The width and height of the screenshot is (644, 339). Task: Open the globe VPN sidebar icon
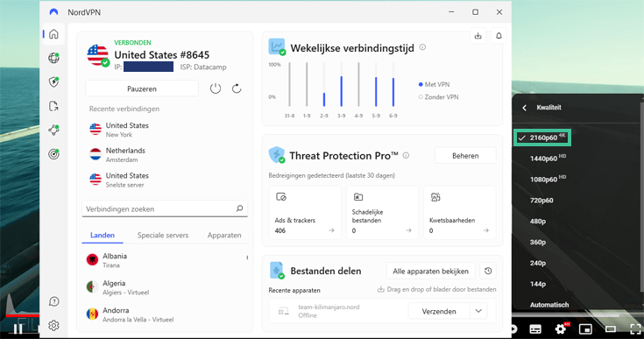tap(53, 58)
